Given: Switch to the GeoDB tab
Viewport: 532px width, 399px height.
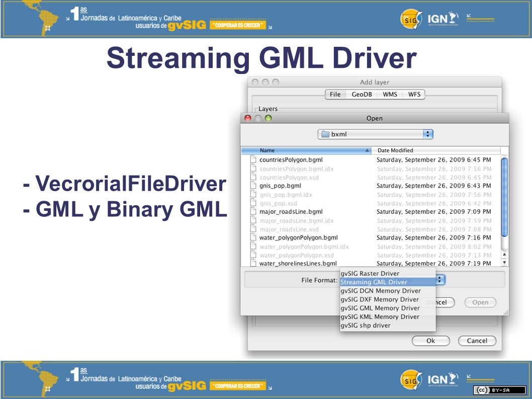Looking at the screenshot, I should [362, 95].
